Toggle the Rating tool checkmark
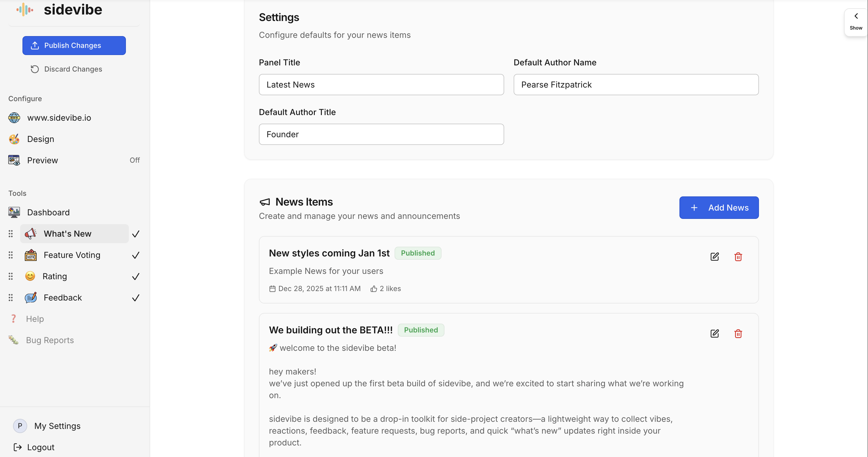Image resolution: width=868 pixels, height=457 pixels. 135,277
